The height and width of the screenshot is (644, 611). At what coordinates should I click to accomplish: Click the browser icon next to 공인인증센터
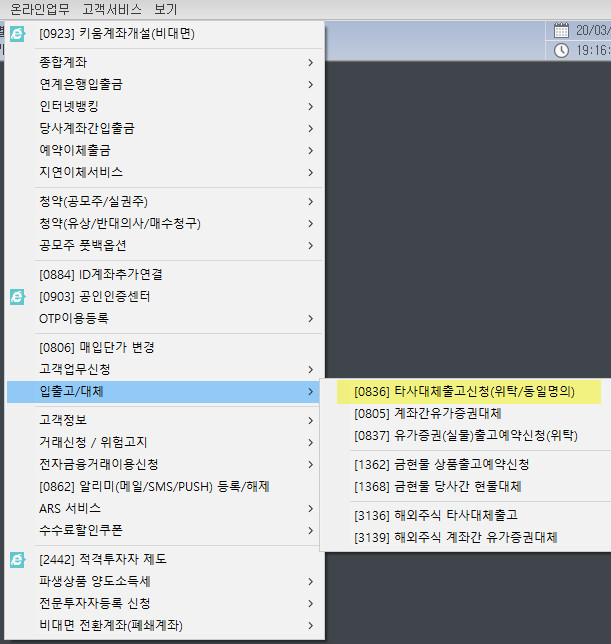point(18,297)
